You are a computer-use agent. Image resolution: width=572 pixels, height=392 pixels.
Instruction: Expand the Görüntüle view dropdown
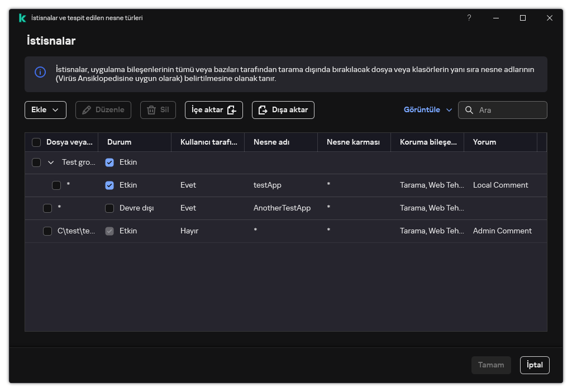coord(428,110)
